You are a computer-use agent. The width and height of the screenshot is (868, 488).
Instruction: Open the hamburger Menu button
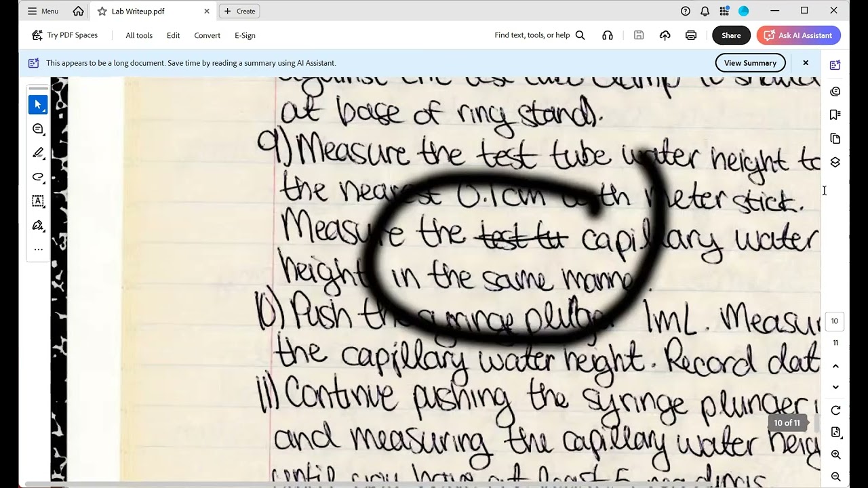42,11
